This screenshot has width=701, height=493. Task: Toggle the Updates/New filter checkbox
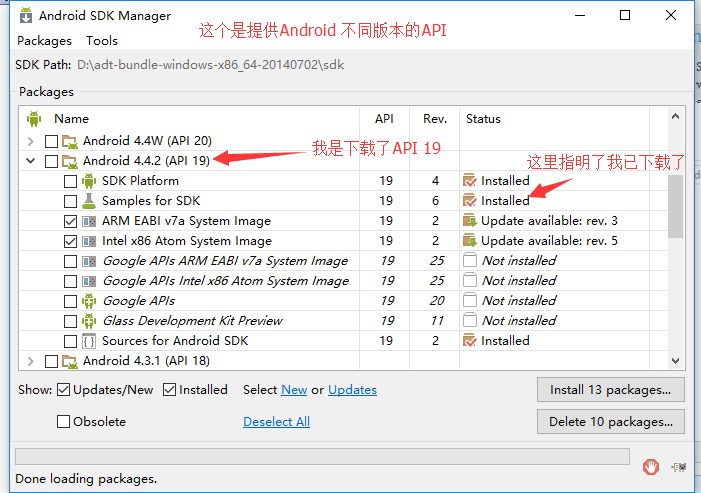pos(64,389)
